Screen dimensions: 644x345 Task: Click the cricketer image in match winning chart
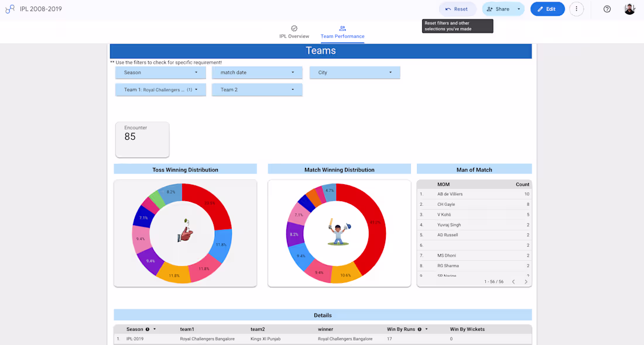click(x=339, y=232)
